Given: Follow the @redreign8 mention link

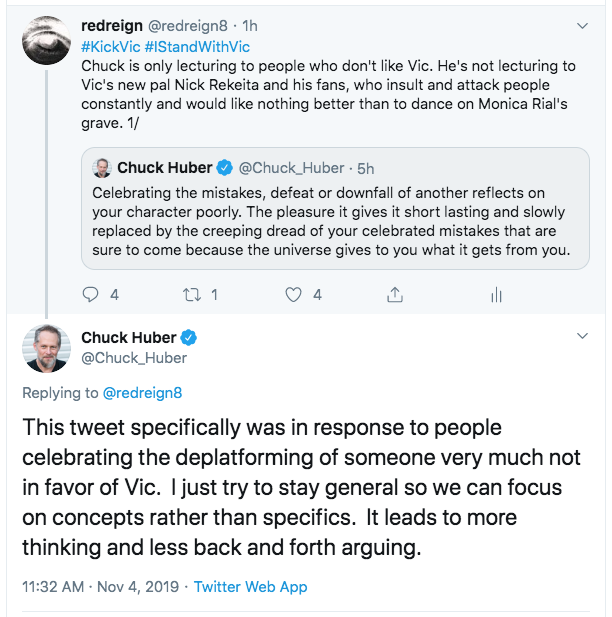Looking at the screenshot, I should pos(142,393).
